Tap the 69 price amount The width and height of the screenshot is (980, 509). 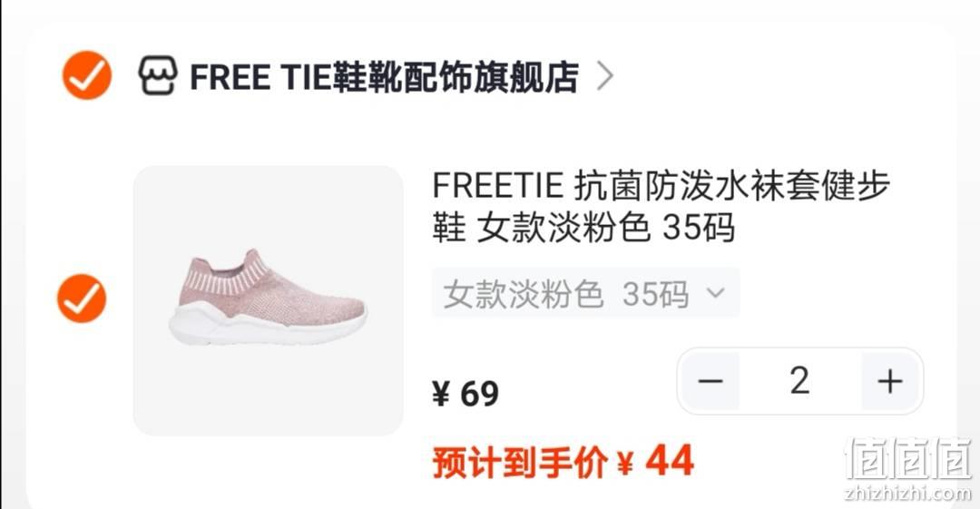point(479,394)
